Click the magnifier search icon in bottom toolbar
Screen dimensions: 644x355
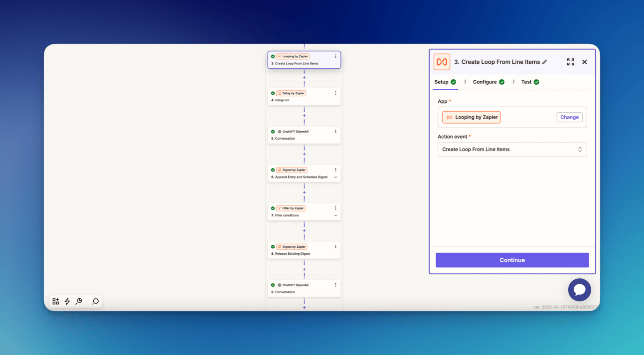point(95,301)
